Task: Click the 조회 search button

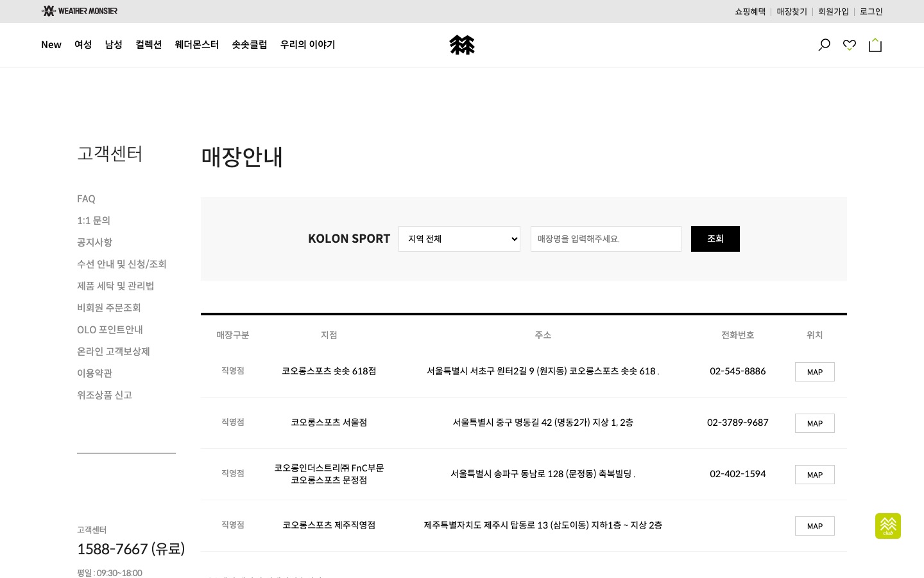Action: coord(715,239)
